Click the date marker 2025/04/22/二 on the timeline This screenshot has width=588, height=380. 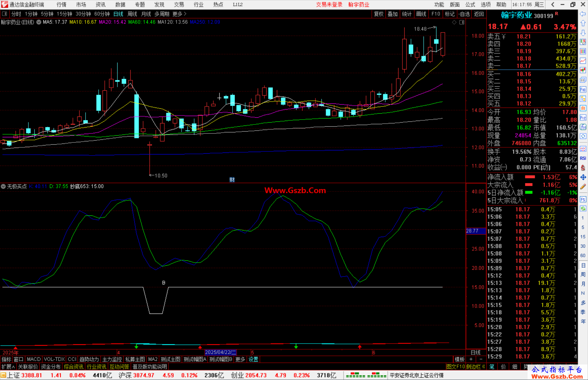[220, 352]
